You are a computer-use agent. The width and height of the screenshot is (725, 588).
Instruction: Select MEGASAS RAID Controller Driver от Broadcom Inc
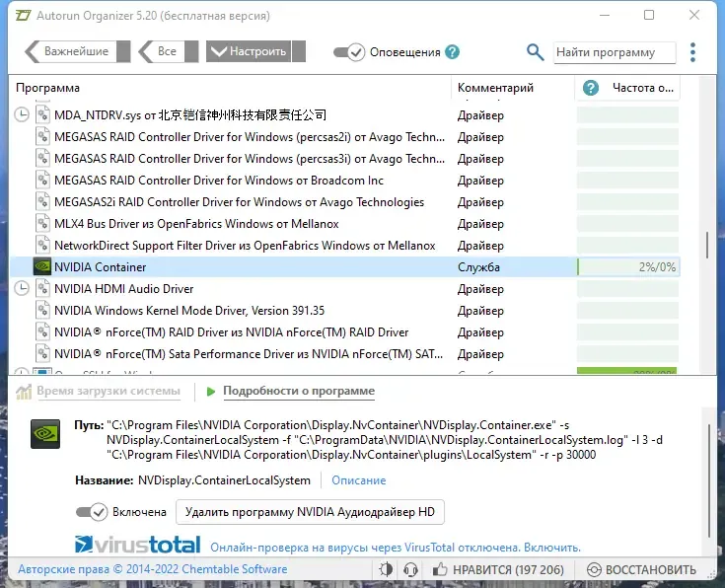tap(344, 180)
